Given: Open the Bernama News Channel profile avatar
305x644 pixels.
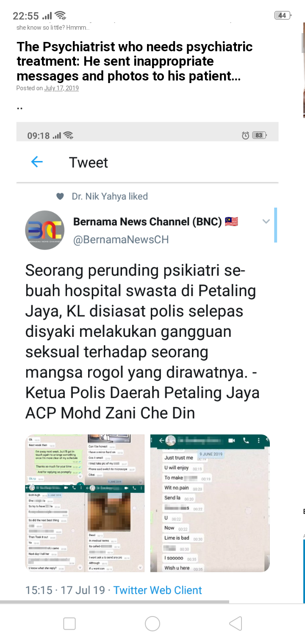Looking at the screenshot, I should click(45, 230).
